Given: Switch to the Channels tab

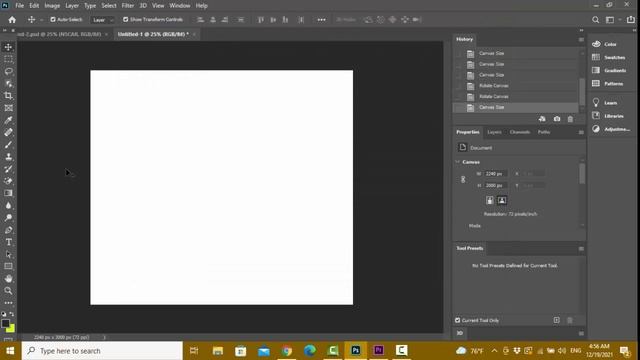Looking at the screenshot, I should pos(520,132).
